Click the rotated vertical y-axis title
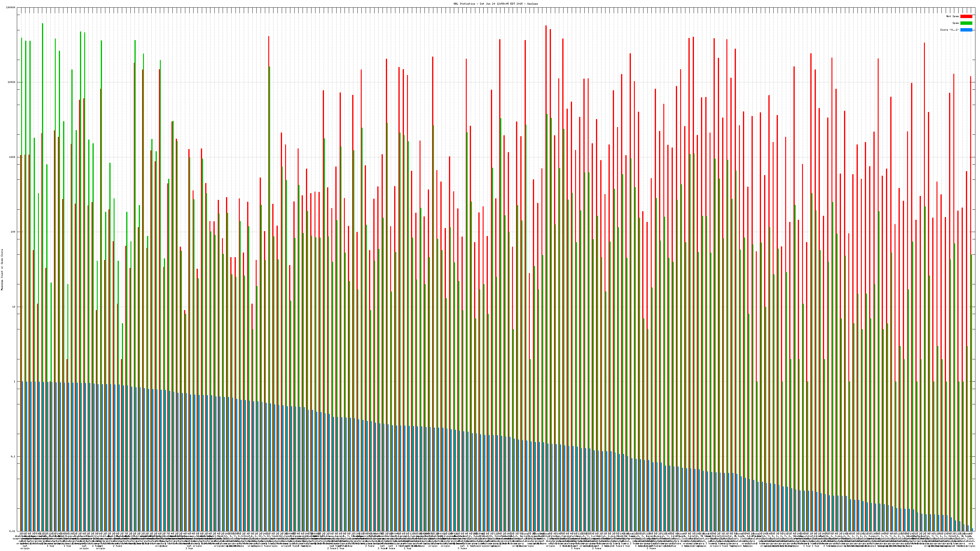The width and height of the screenshot is (980, 551). [2, 270]
